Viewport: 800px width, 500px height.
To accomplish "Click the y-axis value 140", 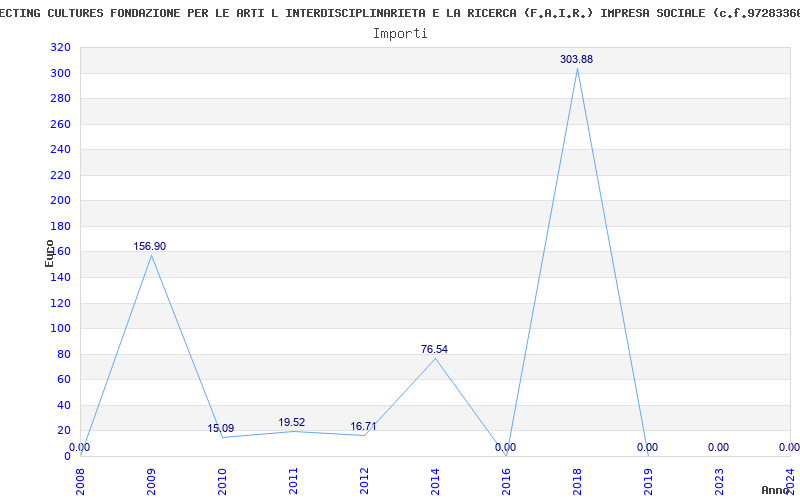I will (x=60, y=278).
